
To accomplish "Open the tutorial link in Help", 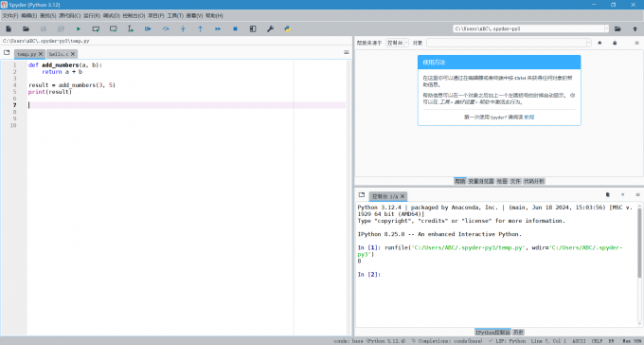I will click(529, 118).
